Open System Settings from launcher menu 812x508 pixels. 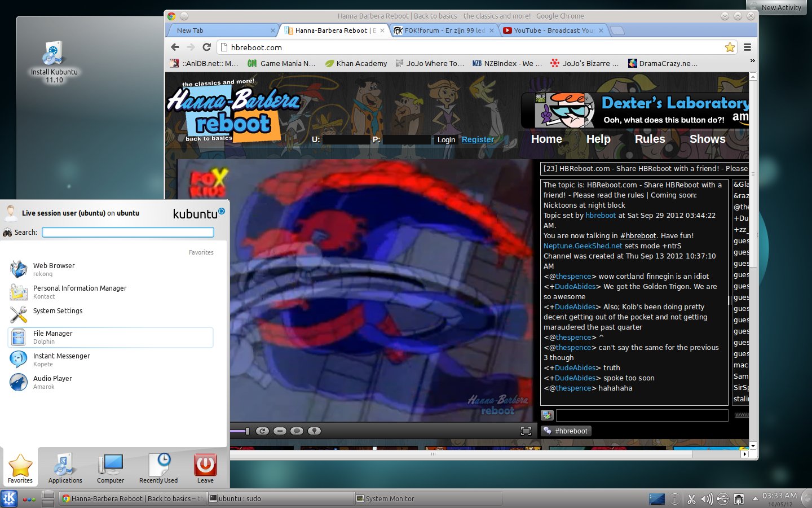(x=111, y=314)
